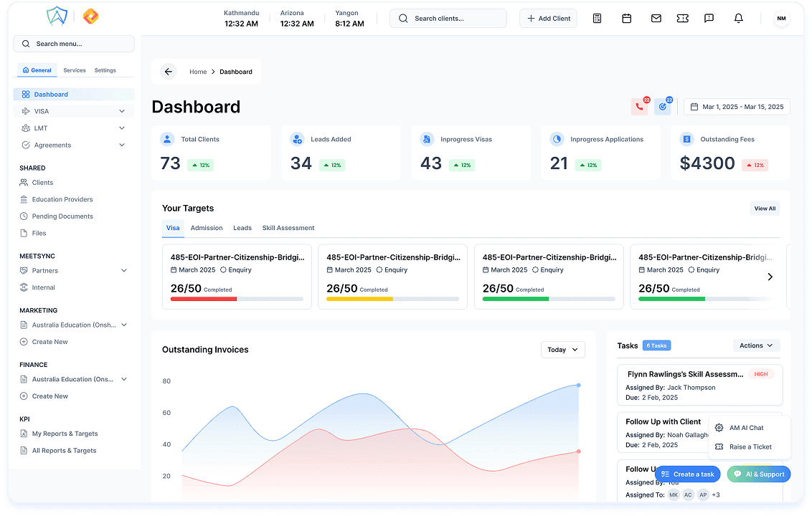The height and width of the screenshot is (516, 812).
Task: Click the Outstanding Fees $4300 value
Action: (x=707, y=163)
